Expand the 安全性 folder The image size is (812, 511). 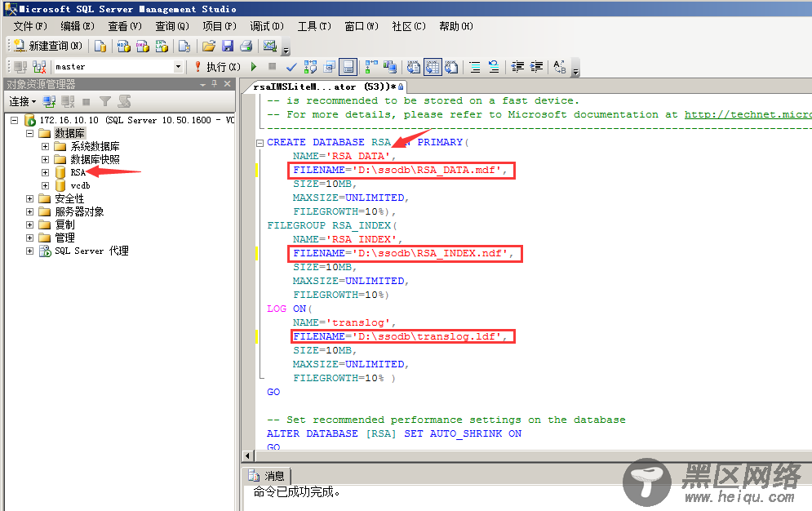click(30, 199)
